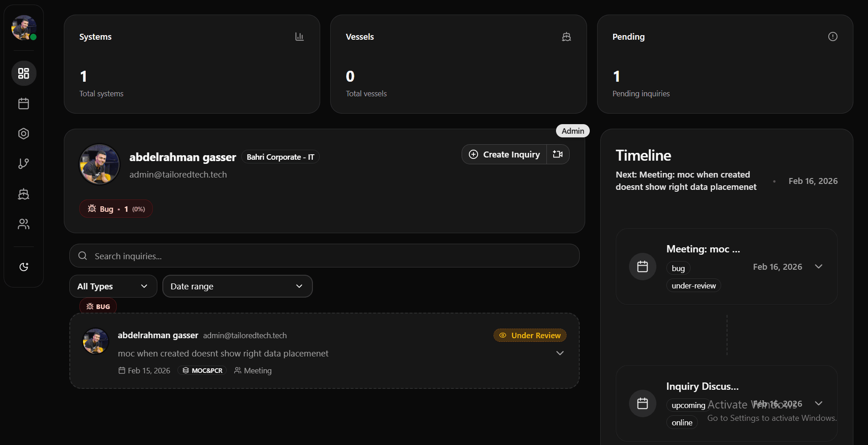The height and width of the screenshot is (445, 868).
Task: Open the dashboard grid icon in sidebar
Action: (x=24, y=73)
